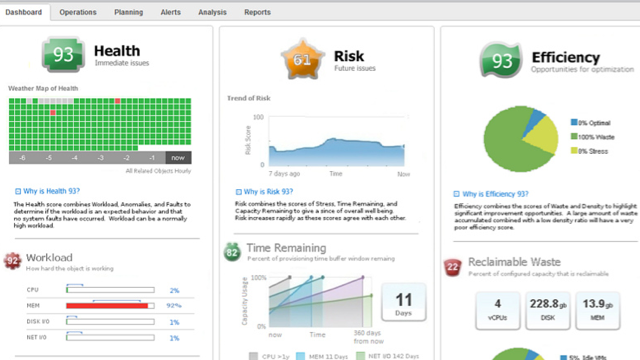
Task: Click the blue Optimal legend swatch
Action: click(x=574, y=122)
